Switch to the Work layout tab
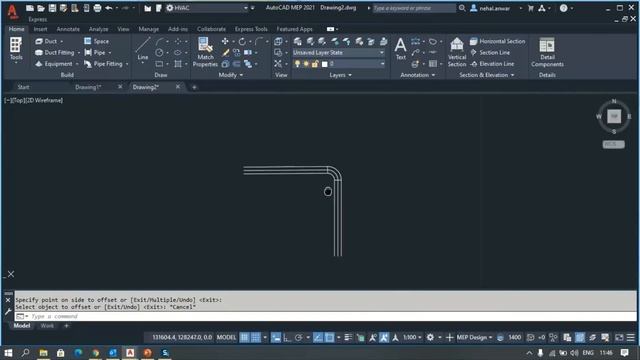Image resolution: width=640 pixels, height=360 pixels. (47, 326)
